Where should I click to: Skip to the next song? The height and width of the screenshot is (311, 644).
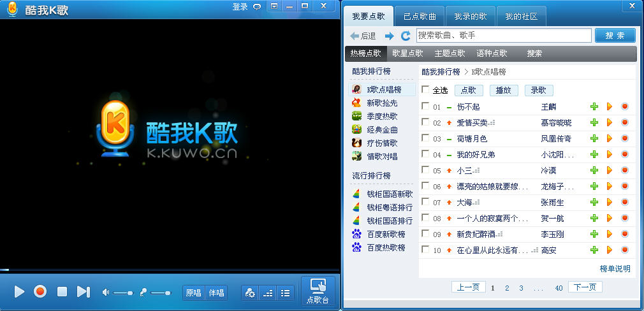[x=83, y=292]
